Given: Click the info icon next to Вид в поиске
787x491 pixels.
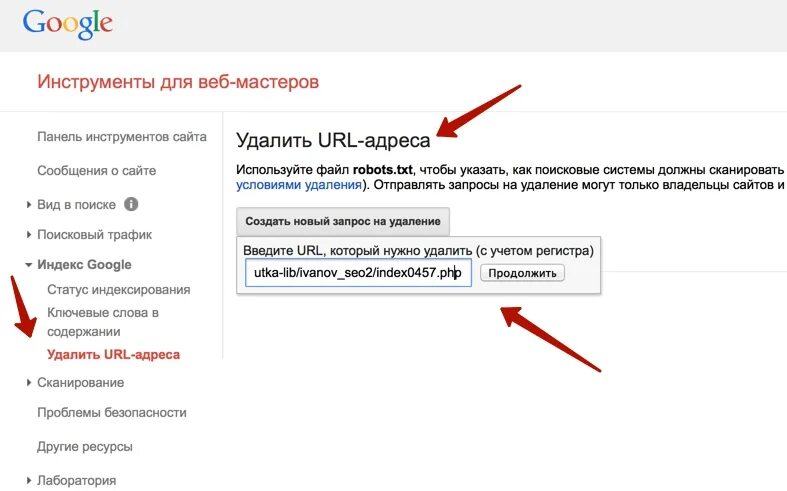Looking at the screenshot, I should [131, 204].
